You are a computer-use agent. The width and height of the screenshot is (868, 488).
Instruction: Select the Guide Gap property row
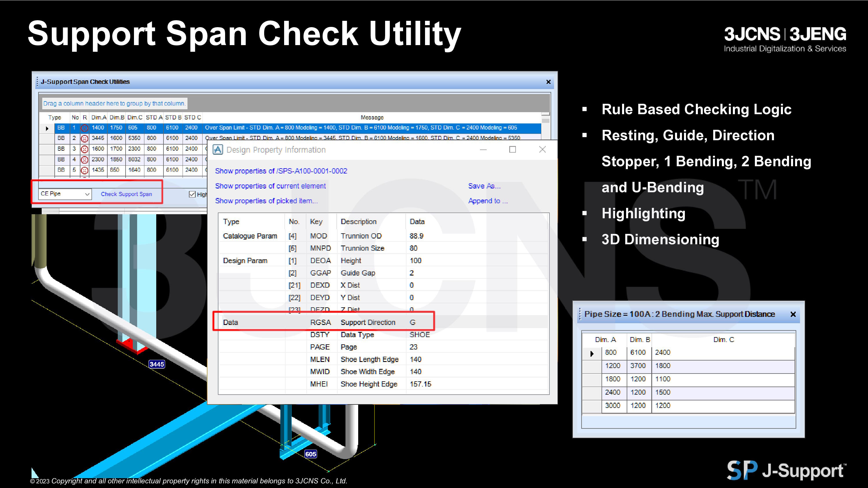click(383, 273)
